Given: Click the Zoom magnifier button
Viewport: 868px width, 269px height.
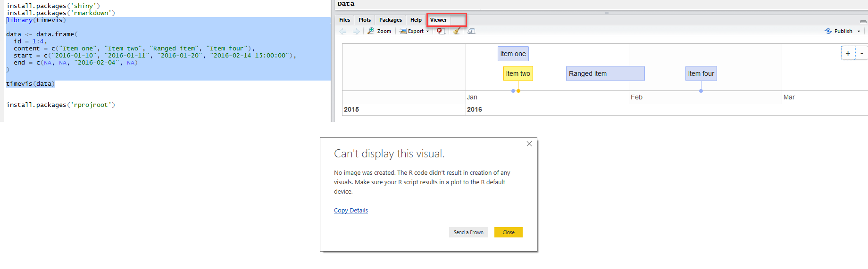Looking at the screenshot, I should [x=379, y=31].
